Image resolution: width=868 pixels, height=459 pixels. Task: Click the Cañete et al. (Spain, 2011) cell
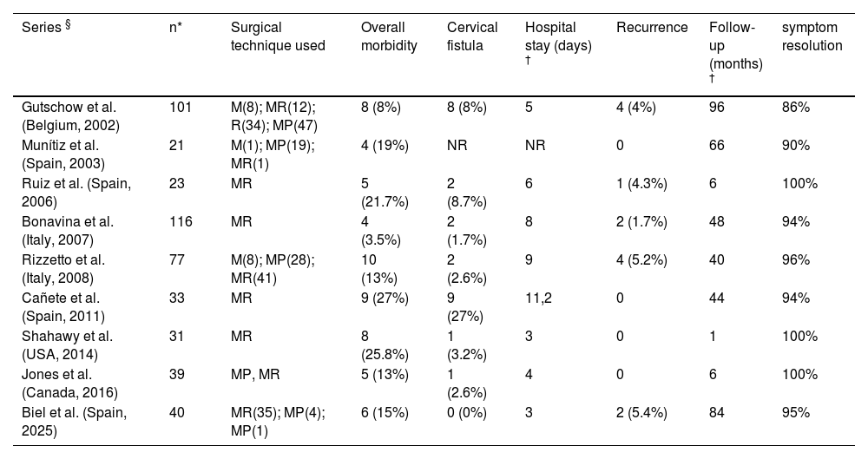point(62,305)
